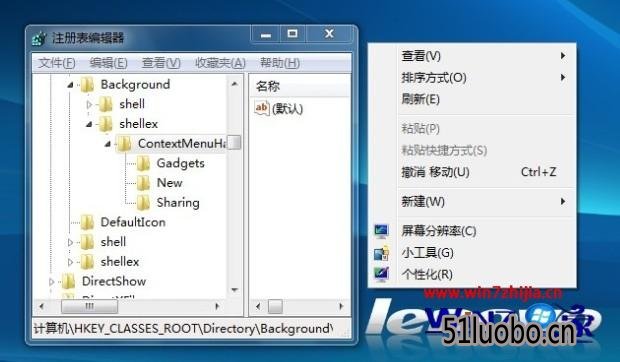Open the 文件(F) menu
This screenshot has height=362, width=620.
(x=57, y=63)
